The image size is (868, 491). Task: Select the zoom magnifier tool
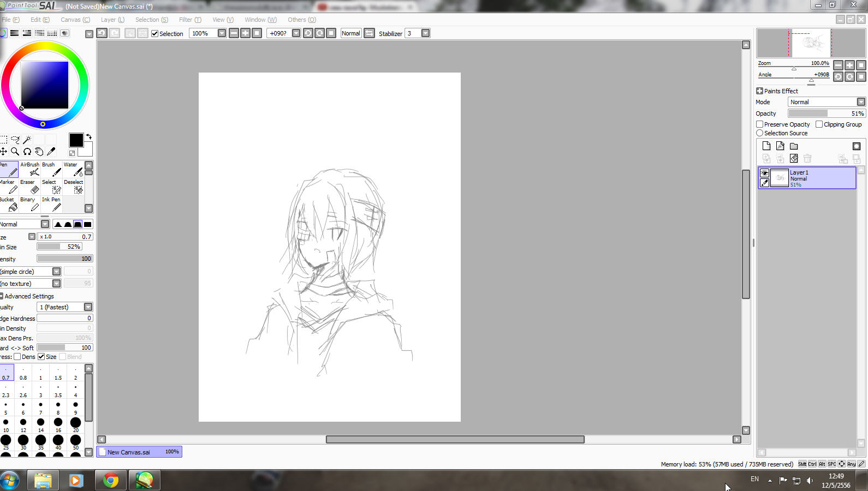[15, 151]
